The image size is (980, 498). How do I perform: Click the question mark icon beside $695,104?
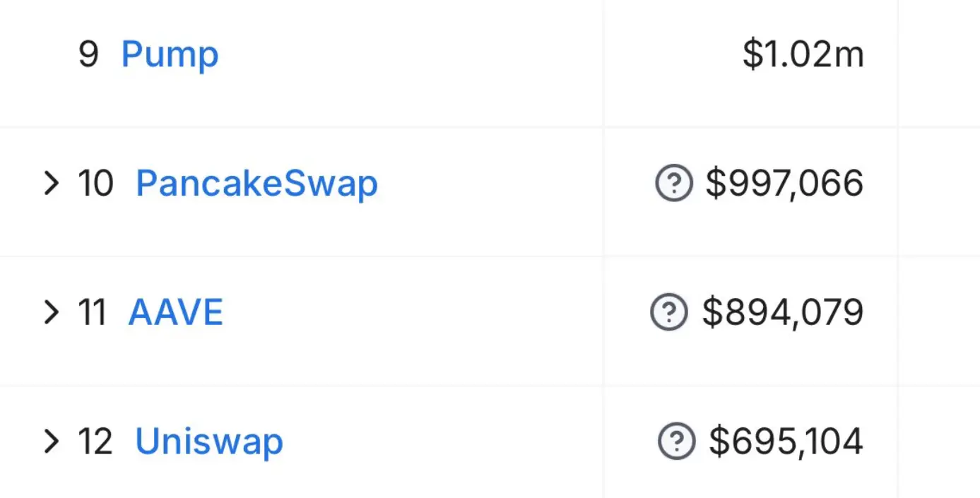[676, 441]
